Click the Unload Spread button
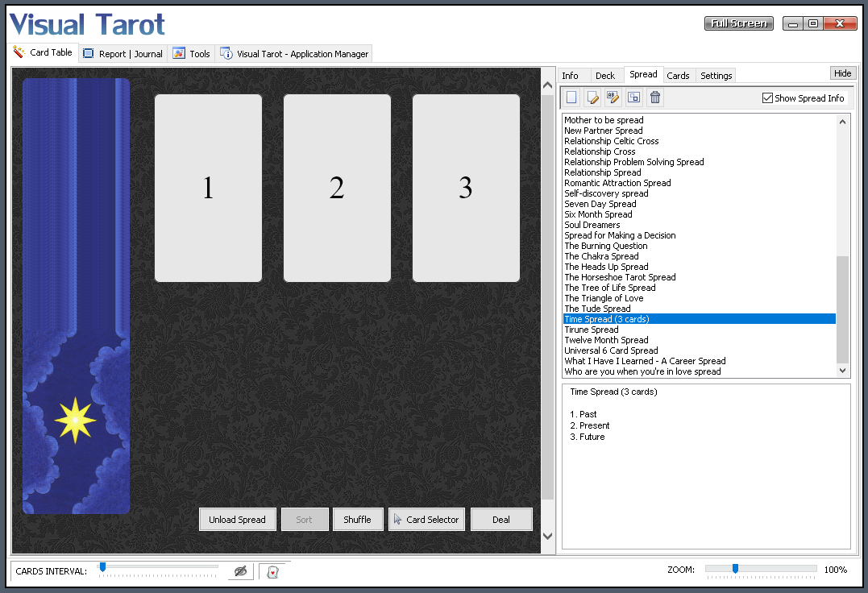This screenshot has height=593, width=868. click(x=238, y=520)
